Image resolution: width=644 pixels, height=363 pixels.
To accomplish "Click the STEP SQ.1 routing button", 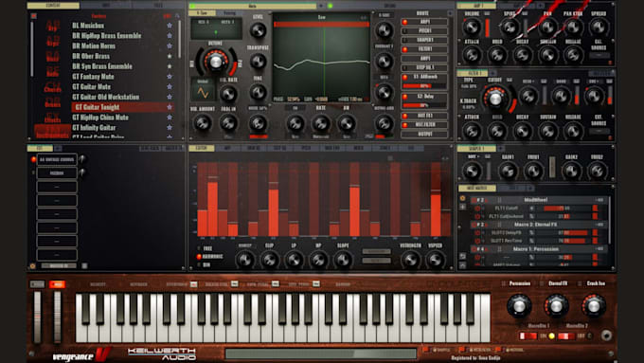I will (424, 67).
